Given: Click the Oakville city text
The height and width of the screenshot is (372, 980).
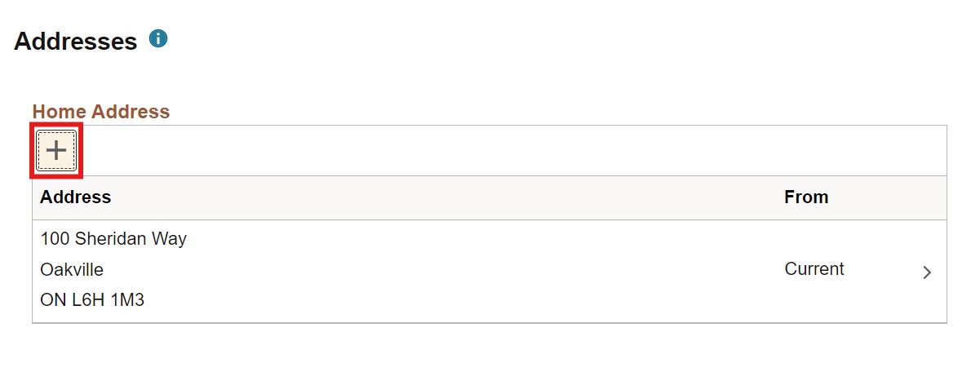Looking at the screenshot, I should 72,269.
